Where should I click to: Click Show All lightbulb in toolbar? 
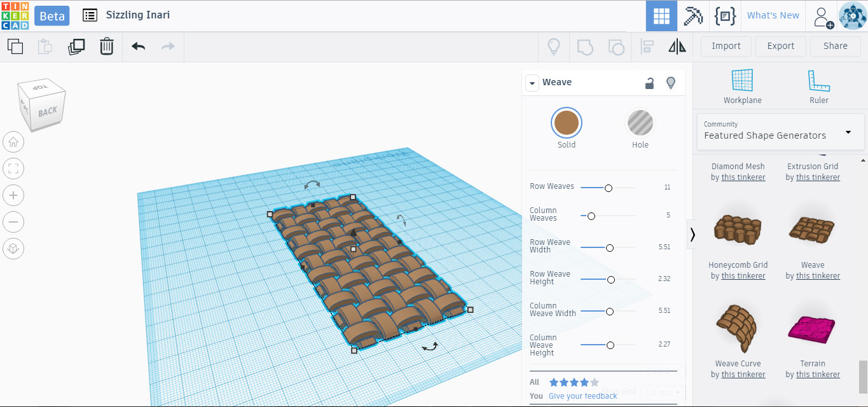click(554, 46)
